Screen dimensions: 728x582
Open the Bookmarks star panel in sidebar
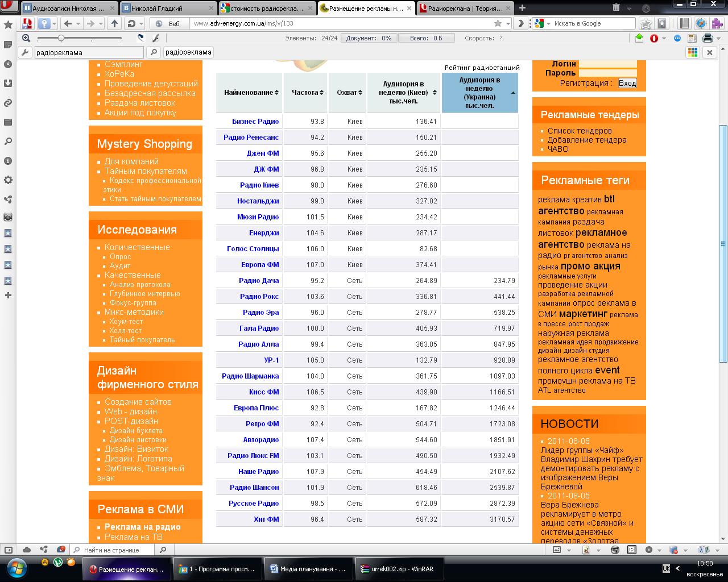coord(8,25)
